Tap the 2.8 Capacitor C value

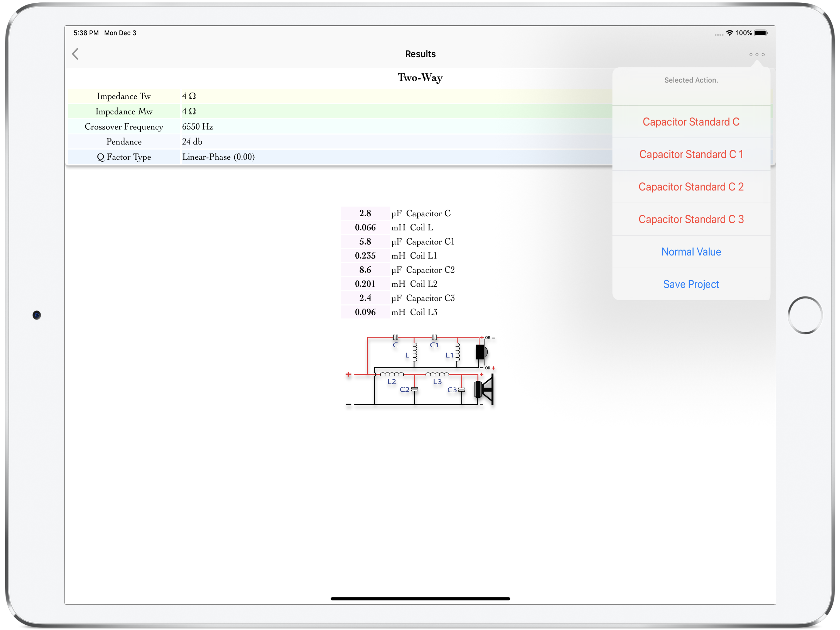pos(365,213)
